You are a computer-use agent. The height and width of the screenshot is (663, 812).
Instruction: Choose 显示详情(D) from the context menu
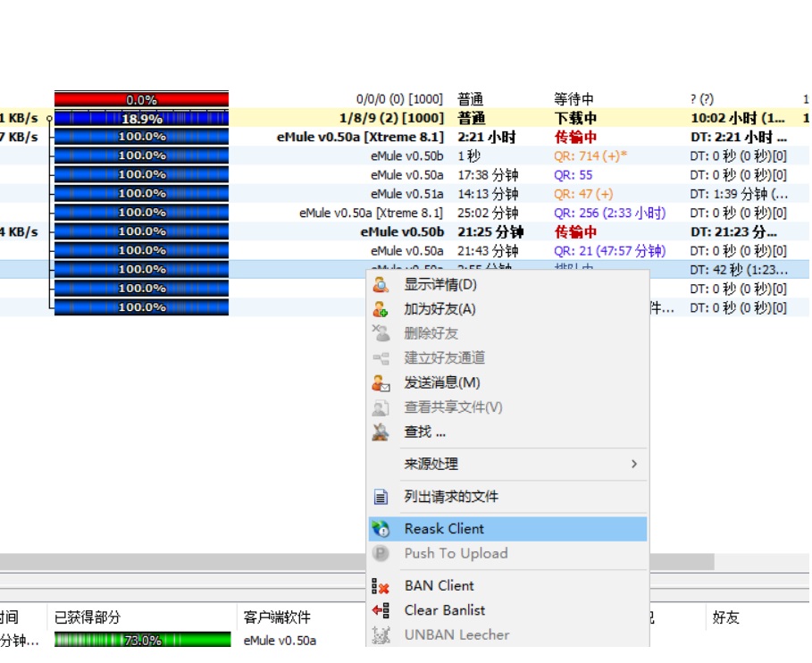(x=507, y=284)
